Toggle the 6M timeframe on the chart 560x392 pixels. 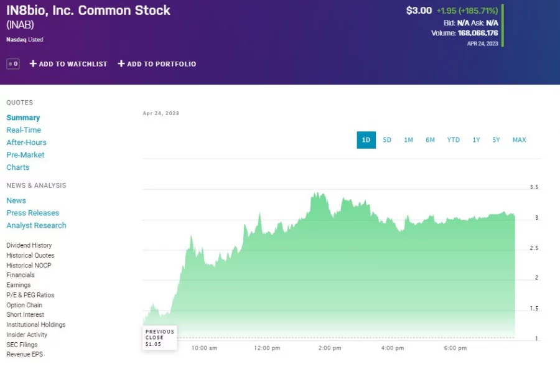(430, 140)
